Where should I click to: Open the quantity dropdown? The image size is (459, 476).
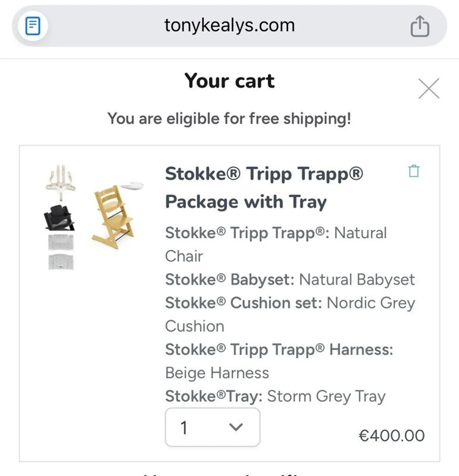(x=213, y=427)
